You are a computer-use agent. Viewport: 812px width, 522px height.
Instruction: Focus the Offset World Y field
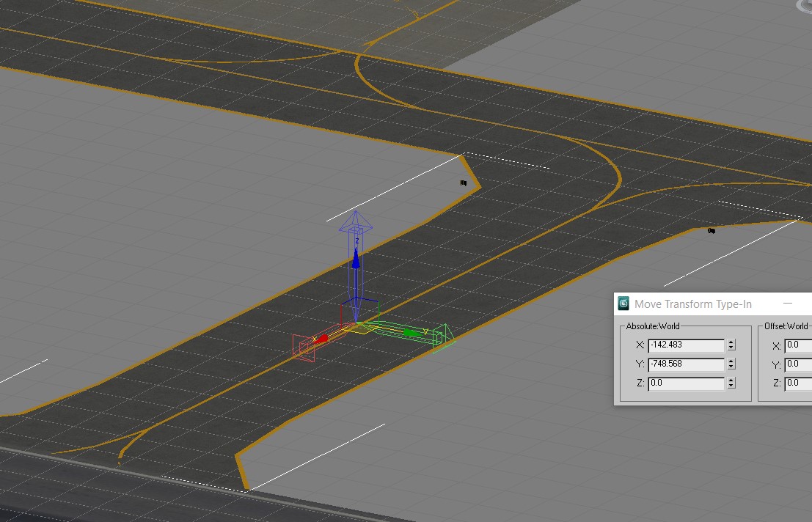[798, 364]
